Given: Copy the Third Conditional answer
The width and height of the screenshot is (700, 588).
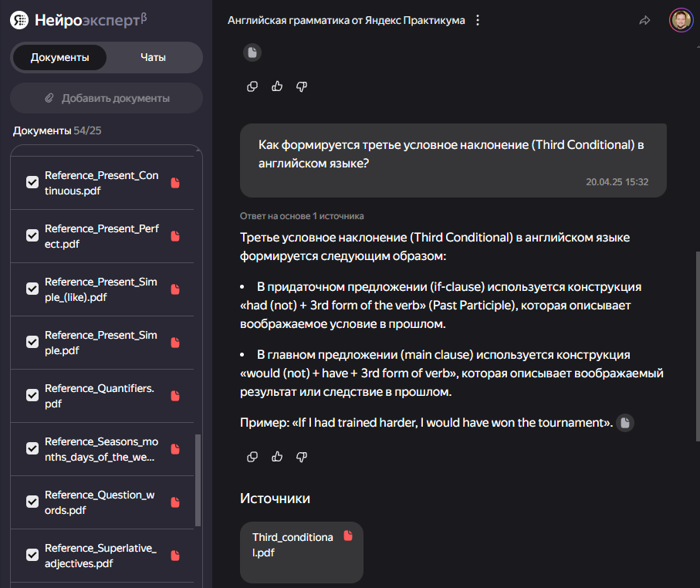Looking at the screenshot, I should (x=252, y=457).
